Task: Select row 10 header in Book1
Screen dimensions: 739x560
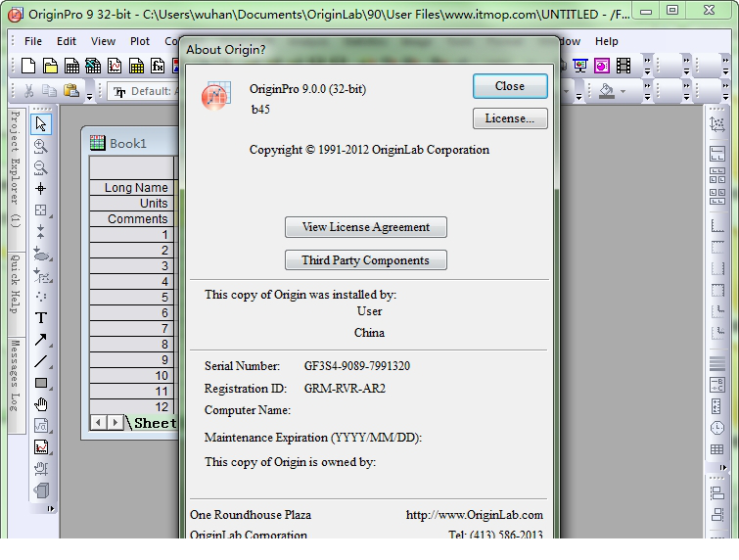Action: point(132,376)
